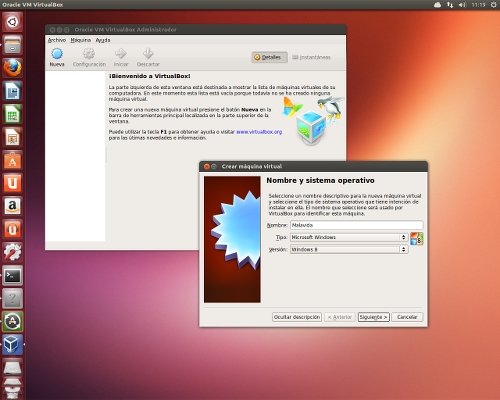This screenshot has height=400, width=500.
Task: Open the Tipo dropdown showing Microsoft Windows
Action: pos(349,237)
